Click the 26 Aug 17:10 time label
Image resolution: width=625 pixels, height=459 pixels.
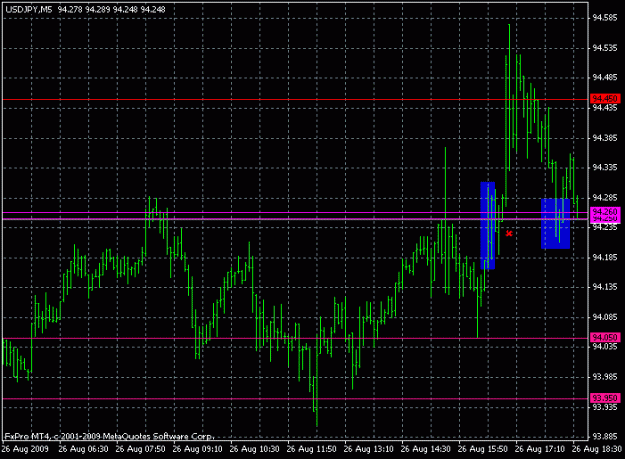coord(539,449)
